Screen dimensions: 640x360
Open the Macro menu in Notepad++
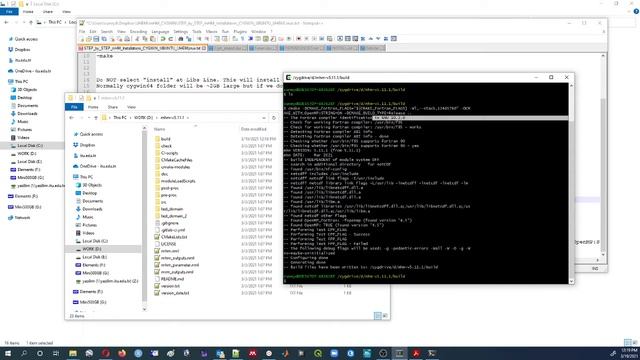(x=211, y=31)
